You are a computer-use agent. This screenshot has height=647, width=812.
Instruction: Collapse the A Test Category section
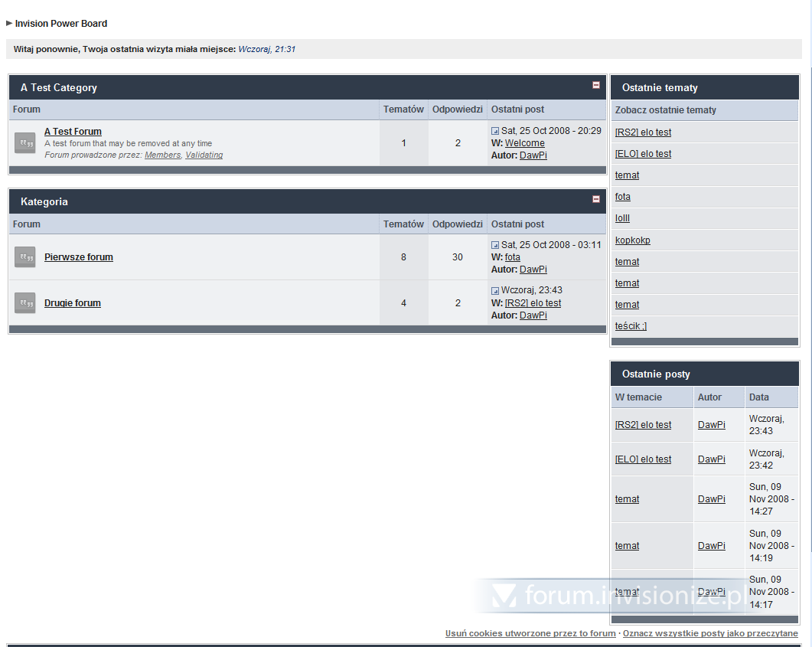[596, 86]
